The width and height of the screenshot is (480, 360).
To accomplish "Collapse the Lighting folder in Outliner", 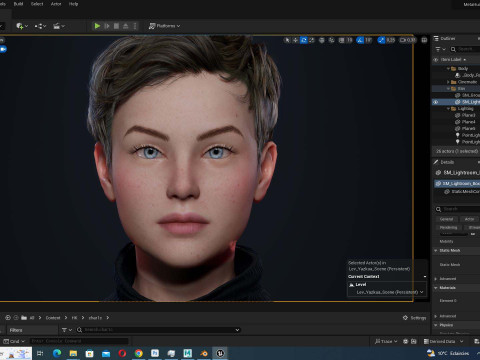I will (448, 109).
